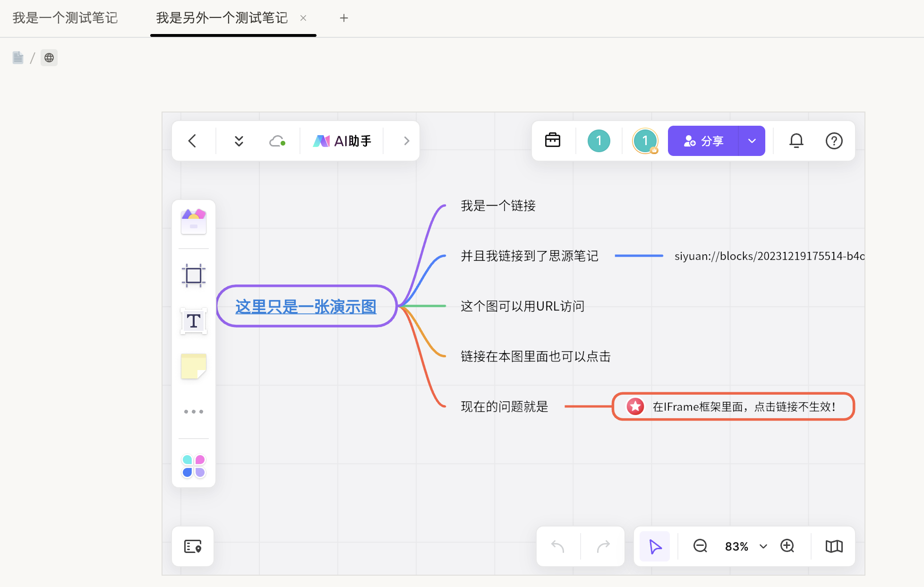Click the purple 分享 share button
The width and height of the screenshot is (924, 587).
pyautogui.click(x=703, y=141)
